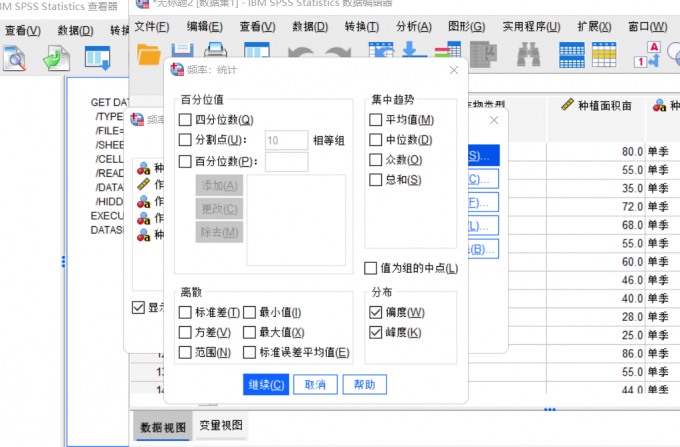Click the percentile values list box
The height and width of the screenshot is (447, 680).
pyautogui.click(x=296, y=220)
